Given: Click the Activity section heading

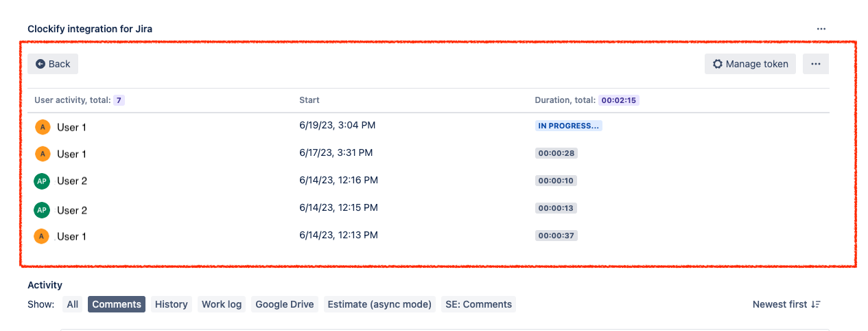Looking at the screenshot, I should pyautogui.click(x=45, y=285).
